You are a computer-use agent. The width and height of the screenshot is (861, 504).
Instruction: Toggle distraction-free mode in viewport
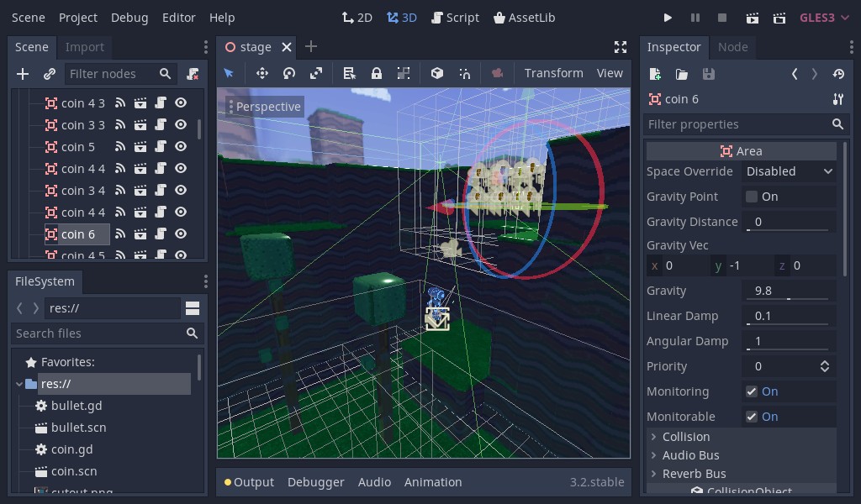621,47
